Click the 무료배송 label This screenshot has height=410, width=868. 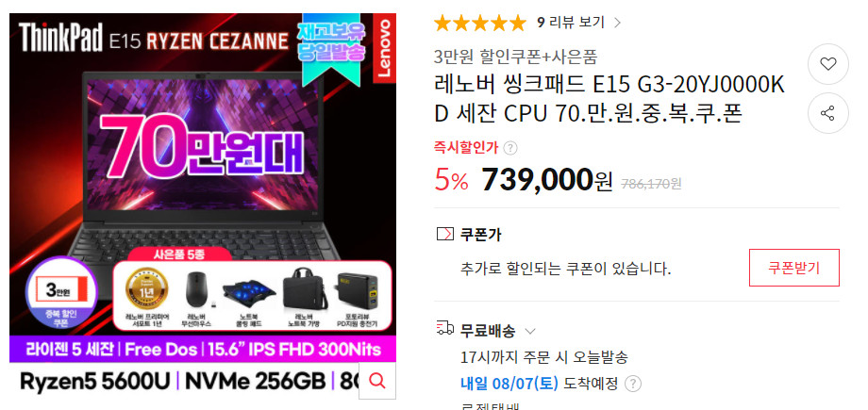click(x=488, y=331)
